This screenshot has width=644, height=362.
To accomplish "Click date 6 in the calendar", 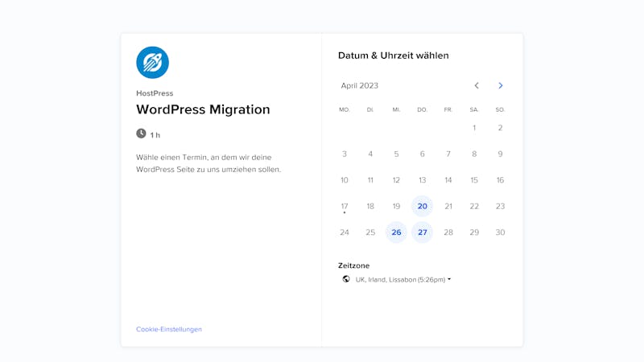I will tap(422, 154).
